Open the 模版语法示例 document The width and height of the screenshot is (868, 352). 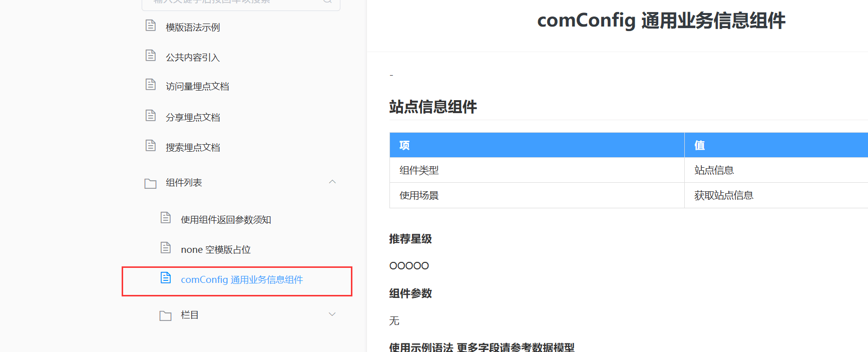[x=193, y=28]
